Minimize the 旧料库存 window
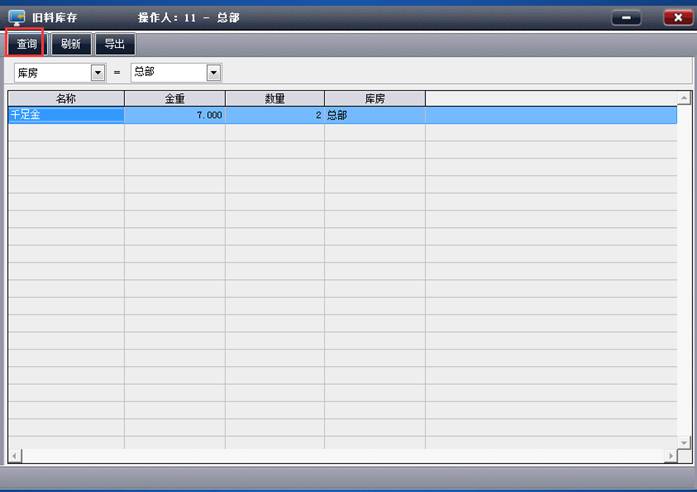 pyautogui.click(x=626, y=18)
